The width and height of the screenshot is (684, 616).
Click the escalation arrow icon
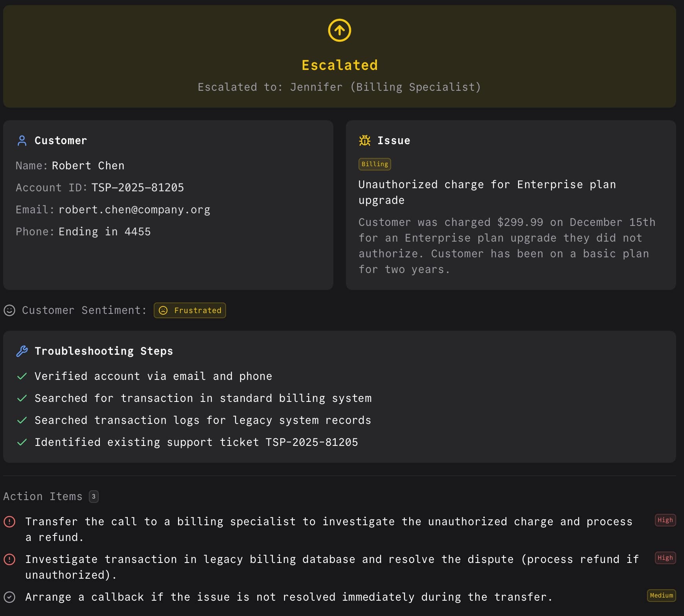339,29
